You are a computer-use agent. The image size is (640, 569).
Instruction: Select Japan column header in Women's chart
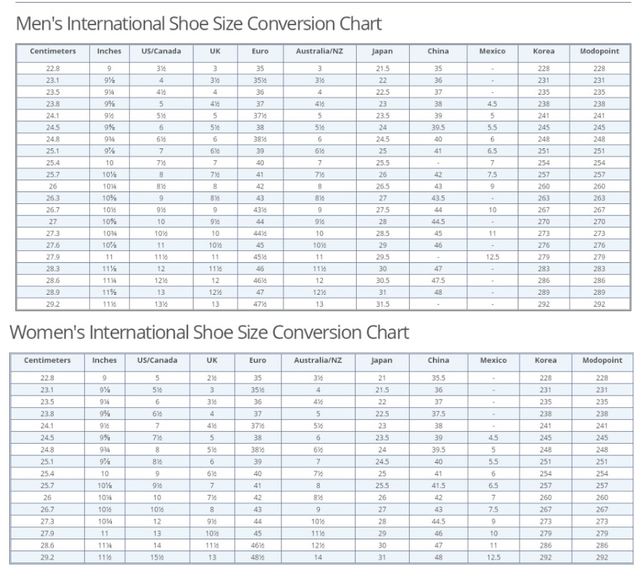pyautogui.click(x=381, y=360)
